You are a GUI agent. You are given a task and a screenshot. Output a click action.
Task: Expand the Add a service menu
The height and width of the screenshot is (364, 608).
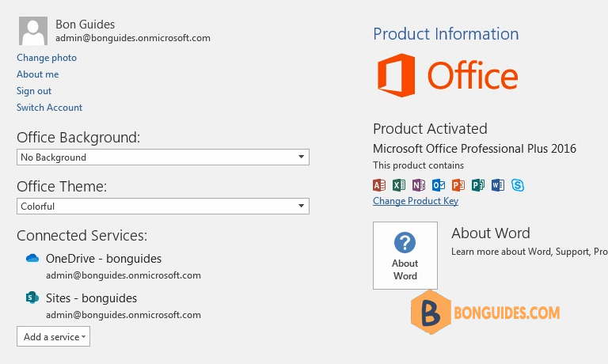53,337
